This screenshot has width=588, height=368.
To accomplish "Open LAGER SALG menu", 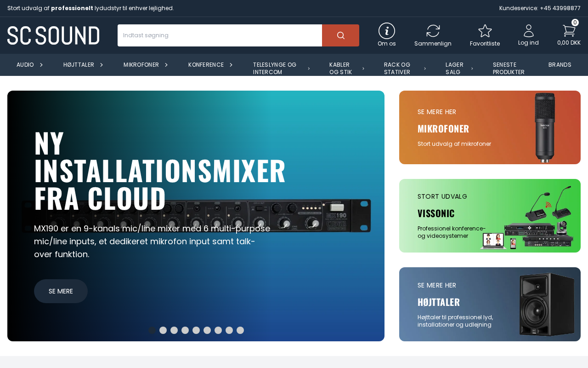I will click(454, 69).
